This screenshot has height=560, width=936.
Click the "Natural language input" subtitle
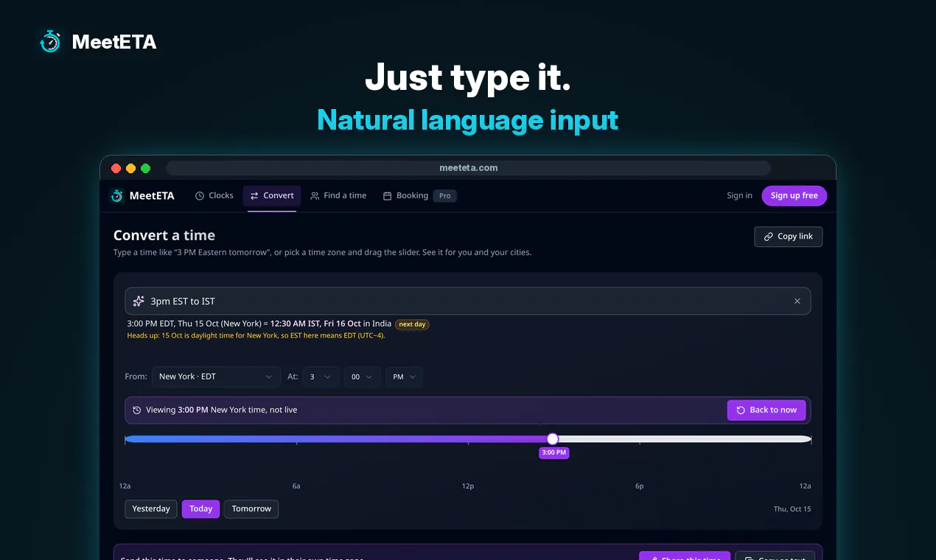coord(468,119)
